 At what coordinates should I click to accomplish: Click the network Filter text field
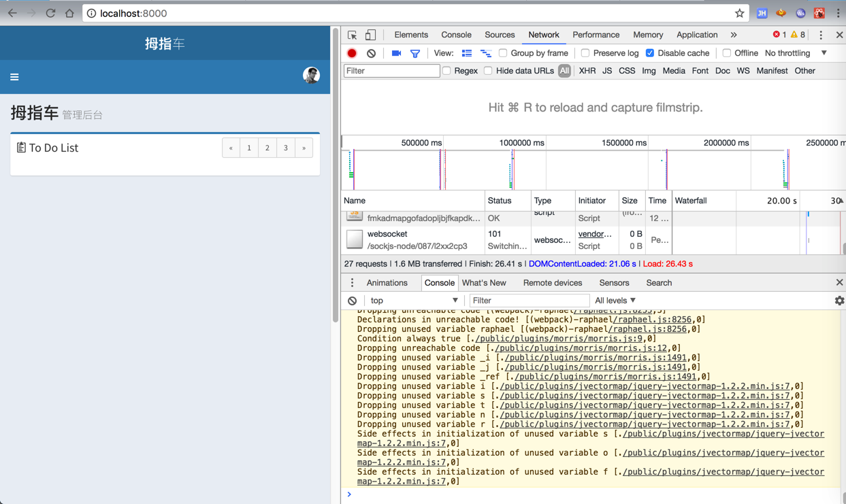pyautogui.click(x=392, y=71)
